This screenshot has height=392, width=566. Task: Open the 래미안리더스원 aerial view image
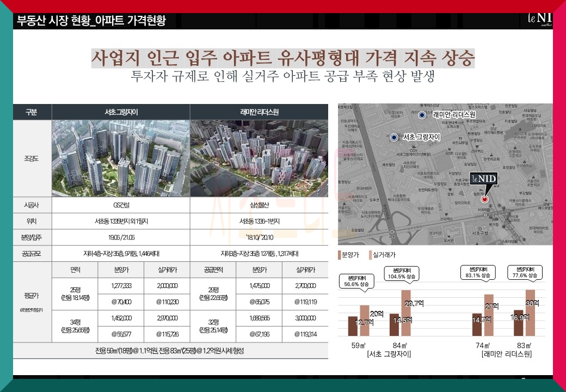259,158
